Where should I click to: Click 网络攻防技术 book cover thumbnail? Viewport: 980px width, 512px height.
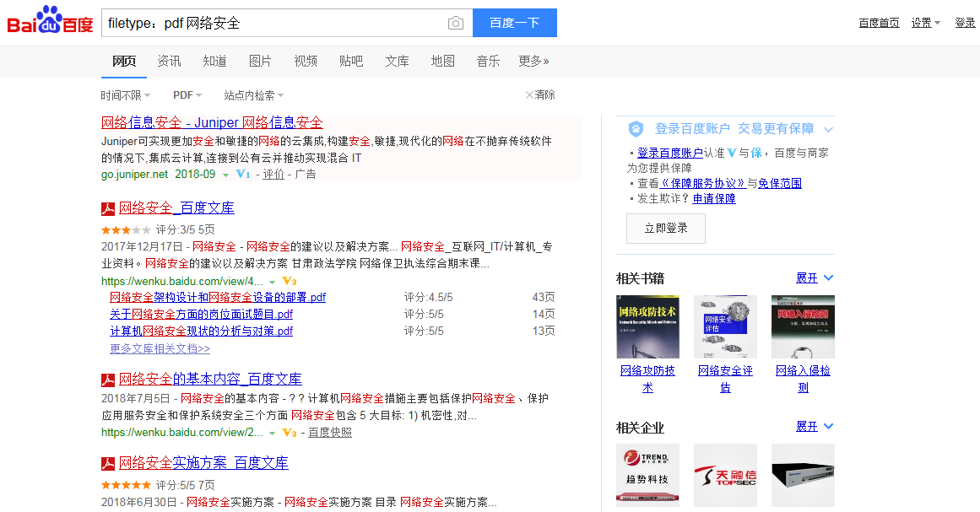point(647,326)
